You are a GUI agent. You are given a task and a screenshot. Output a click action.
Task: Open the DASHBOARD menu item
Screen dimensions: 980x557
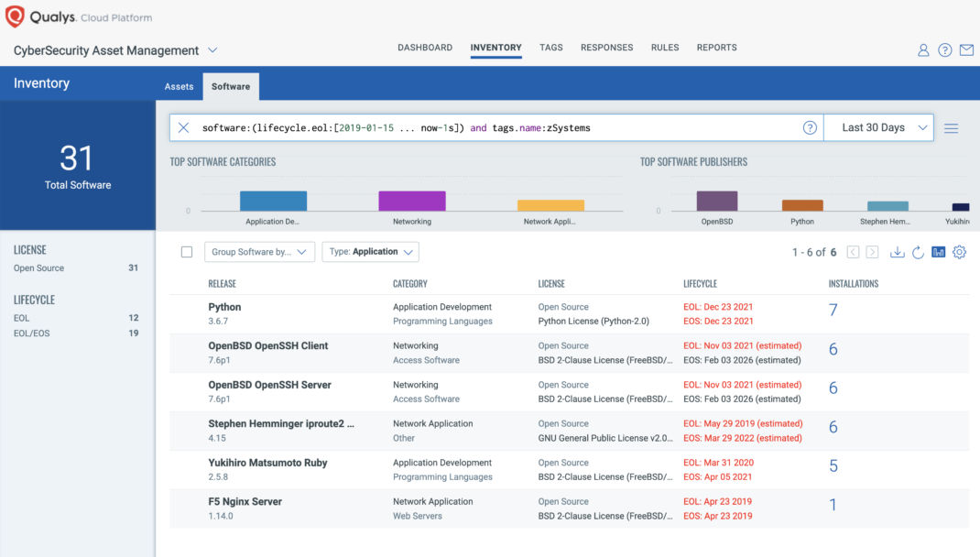(425, 47)
